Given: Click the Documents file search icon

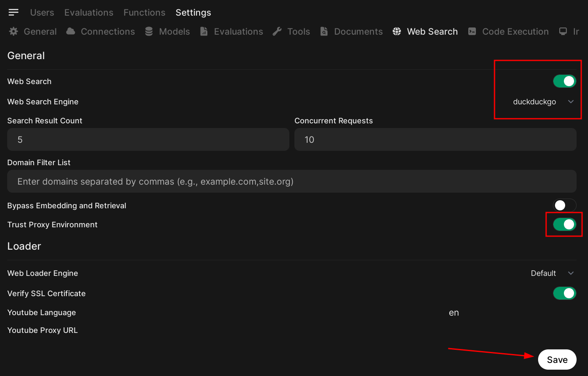Looking at the screenshot, I should (x=324, y=32).
